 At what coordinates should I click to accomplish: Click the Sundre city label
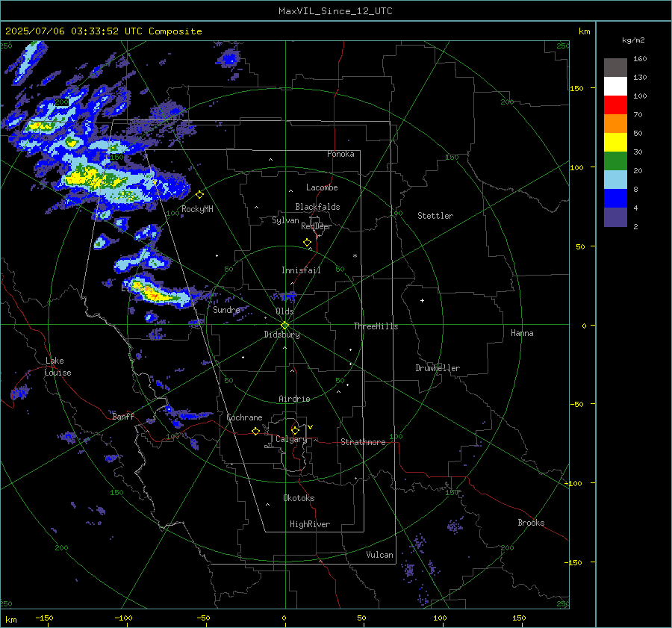click(226, 310)
